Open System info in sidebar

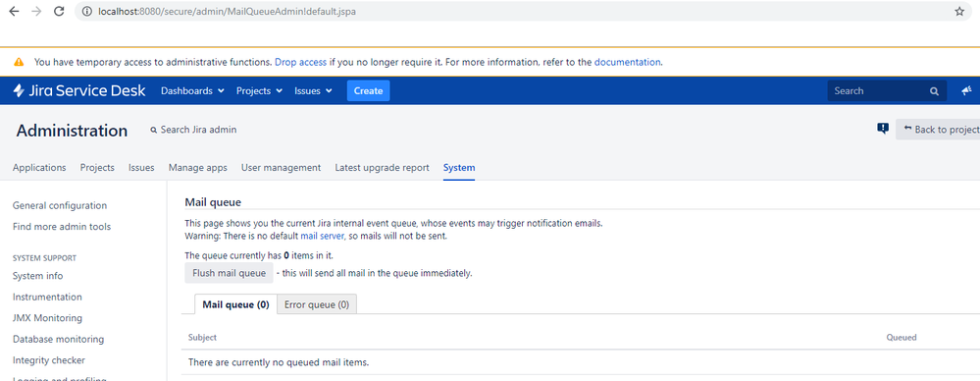pyautogui.click(x=37, y=276)
